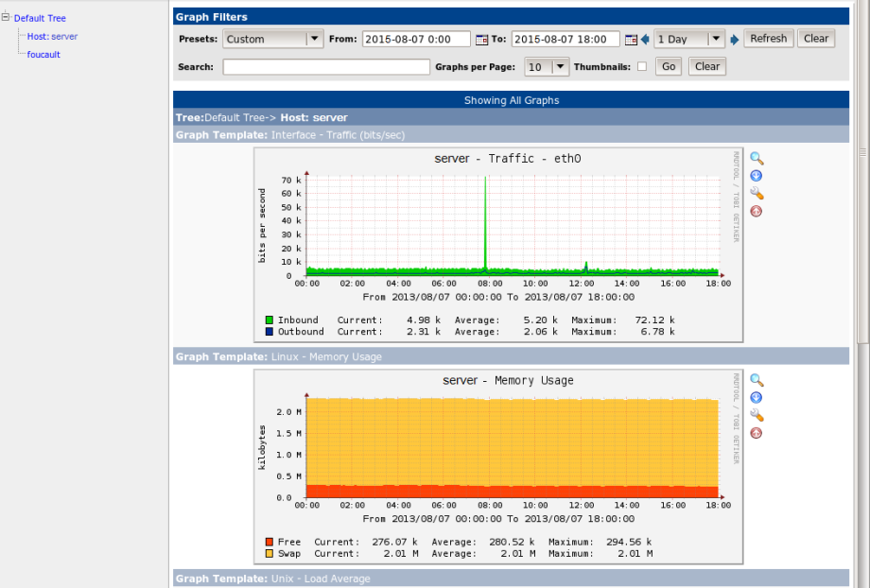Open the Host: server tree item

pyautogui.click(x=52, y=37)
